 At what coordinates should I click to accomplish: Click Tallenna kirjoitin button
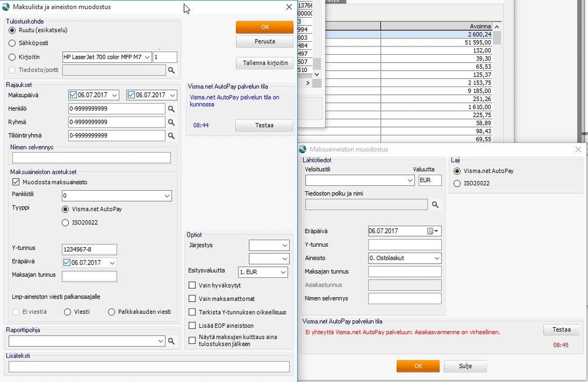point(265,63)
